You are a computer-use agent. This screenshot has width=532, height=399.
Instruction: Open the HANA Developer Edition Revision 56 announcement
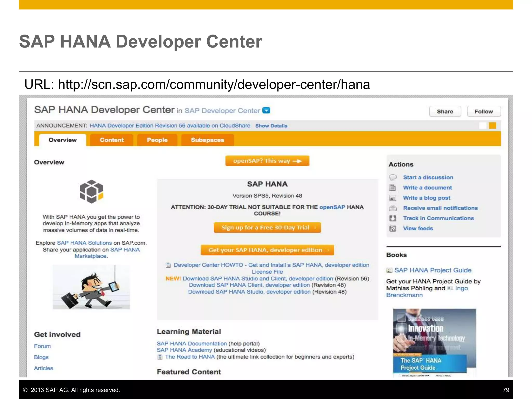(170, 126)
